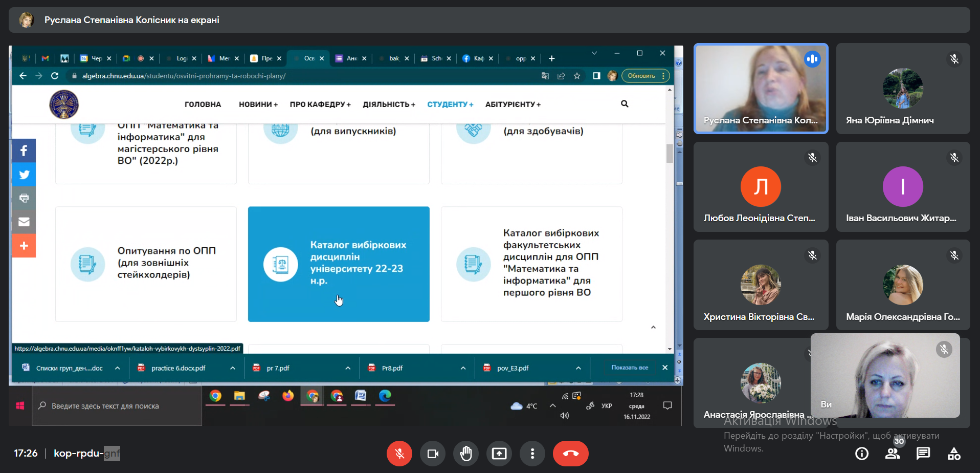Select Руслана Степанівна Колісник video tile
Viewport: 980px width, 473px height.
click(x=761, y=89)
